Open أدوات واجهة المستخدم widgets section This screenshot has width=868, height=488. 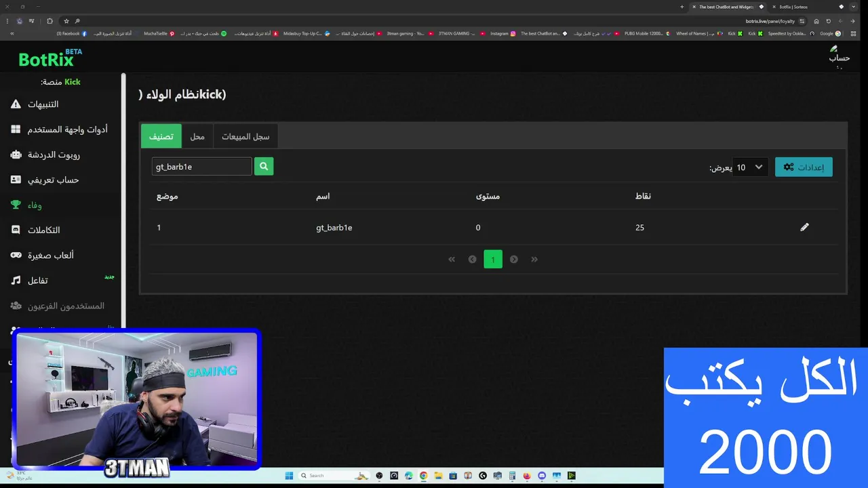click(59, 129)
